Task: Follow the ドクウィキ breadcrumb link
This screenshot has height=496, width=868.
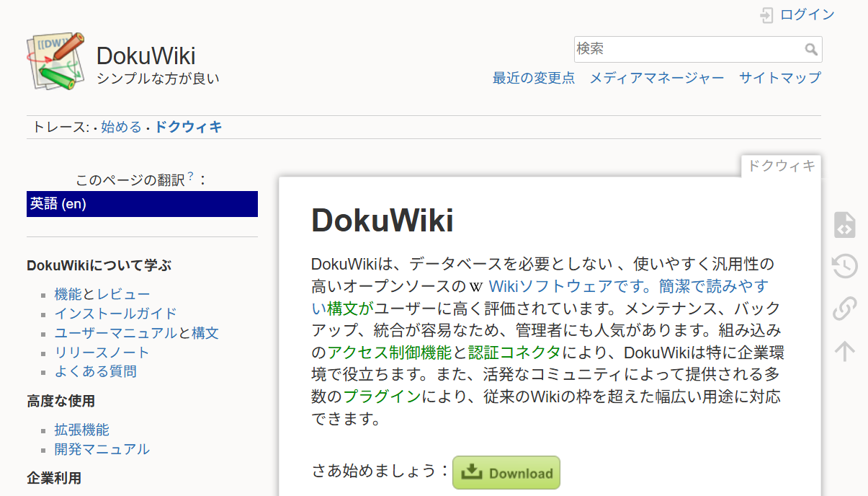Action: 189,127
